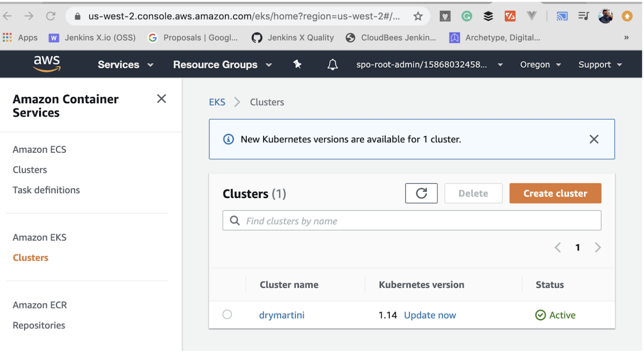This screenshot has width=644, height=355.
Task: Click the AWS logo home icon
Action: point(47,64)
